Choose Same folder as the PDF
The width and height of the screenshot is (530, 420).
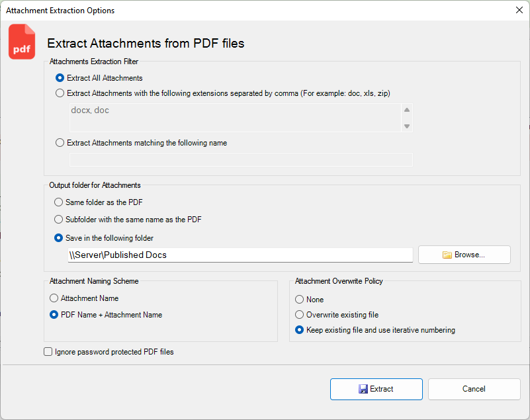[59, 202]
